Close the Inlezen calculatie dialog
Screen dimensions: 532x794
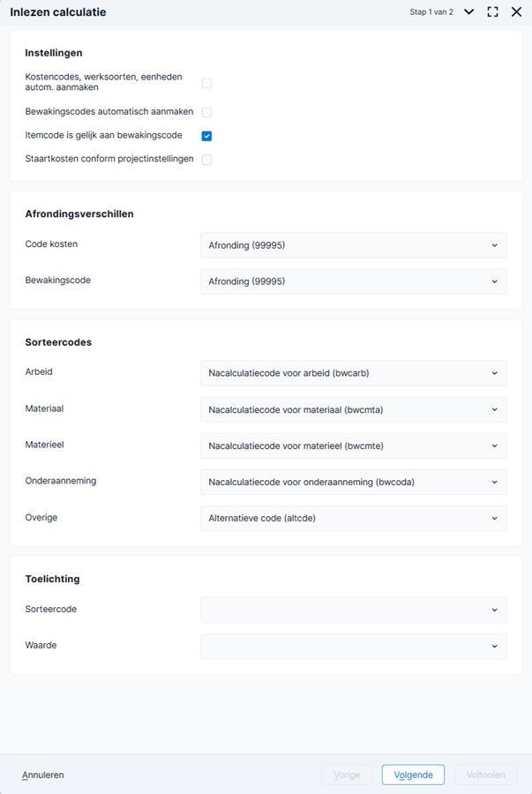516,11
